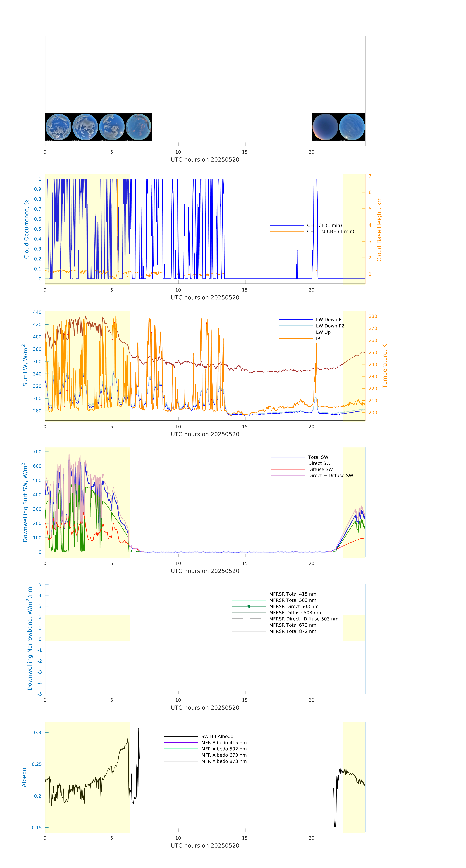Click the CEIL CF (1 min) legend entry

(324, 225)
